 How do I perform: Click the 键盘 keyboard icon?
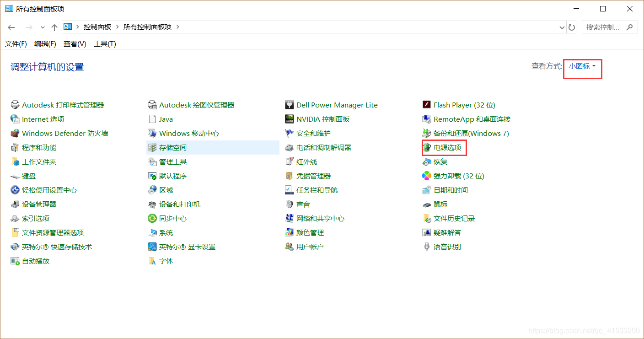[15, 176]
